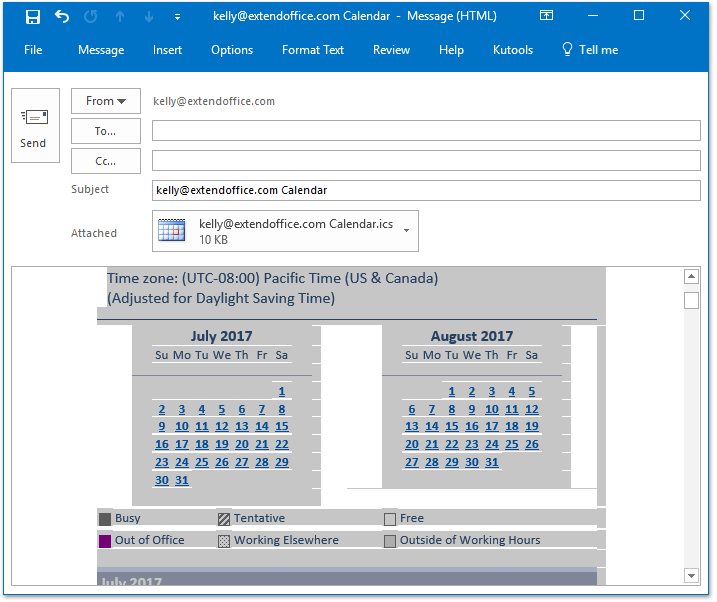Image resolution: width=717 pixels, height=602 pixels.
Task: Click the calendar .ics attachment icon
Action: click(x=171, y=230)
